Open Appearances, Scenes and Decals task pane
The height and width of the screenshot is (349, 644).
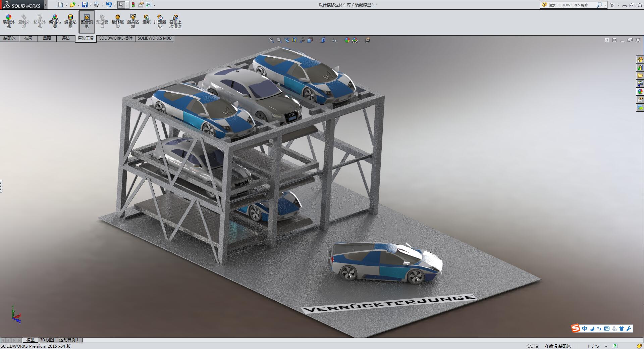[x=640, y=92]
